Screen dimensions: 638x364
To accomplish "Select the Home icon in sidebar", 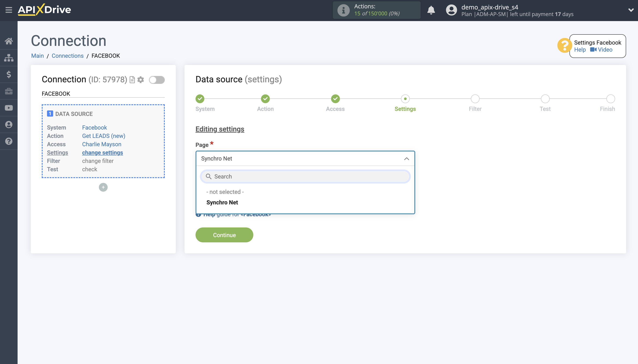I will [9, 41].
